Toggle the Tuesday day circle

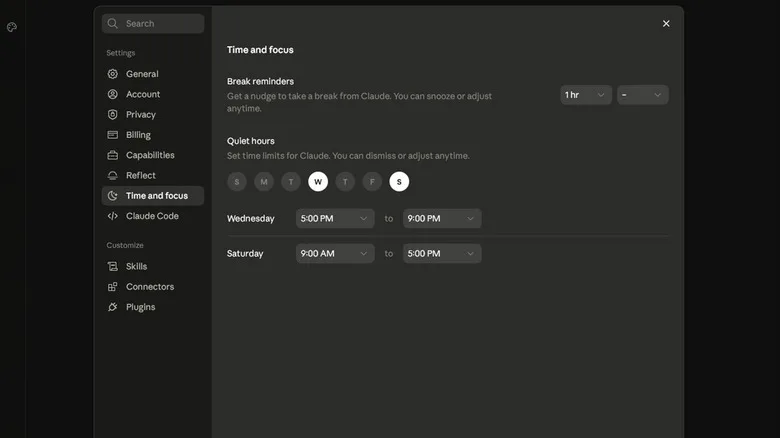[291, 182]
